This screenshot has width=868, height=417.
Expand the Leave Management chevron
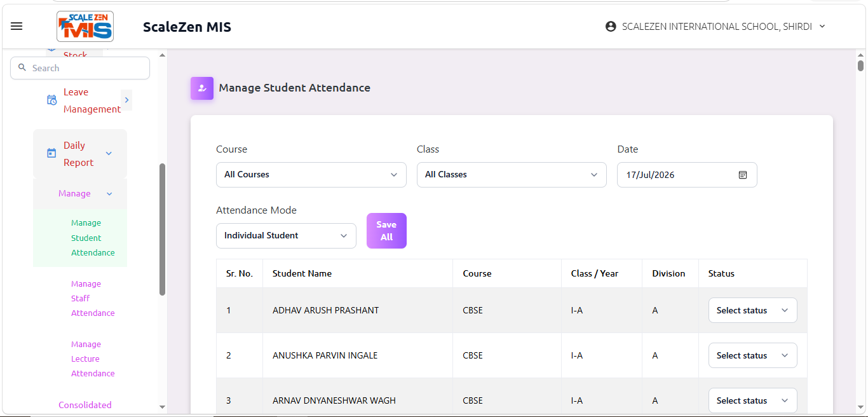(126, 100)
